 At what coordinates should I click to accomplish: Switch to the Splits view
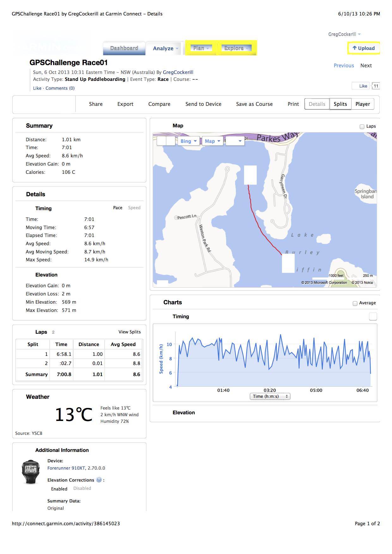340,104
